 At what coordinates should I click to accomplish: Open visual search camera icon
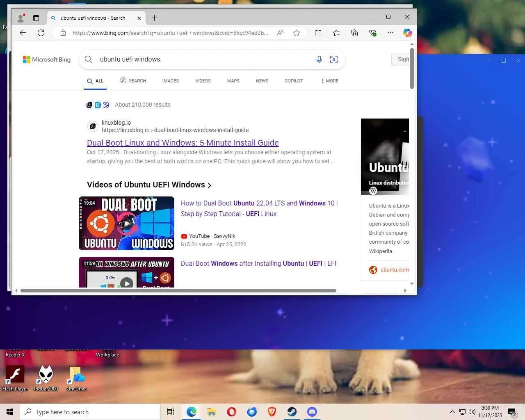(334, 59)
